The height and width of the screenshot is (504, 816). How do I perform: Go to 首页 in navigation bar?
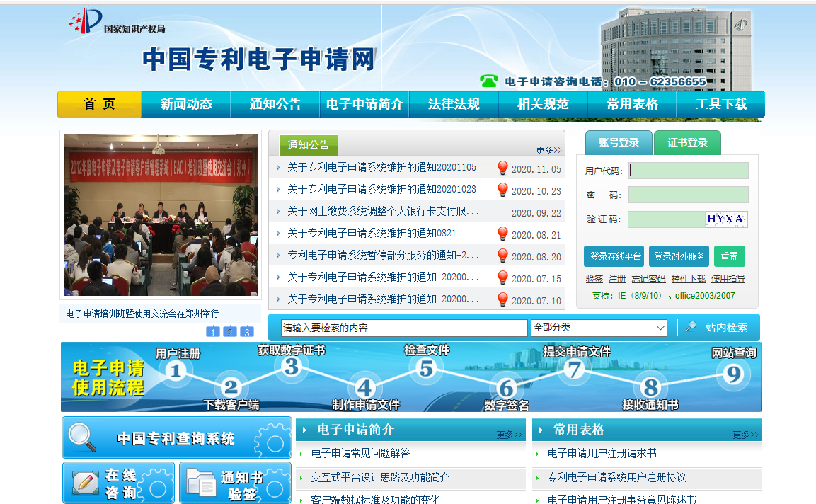99,104
